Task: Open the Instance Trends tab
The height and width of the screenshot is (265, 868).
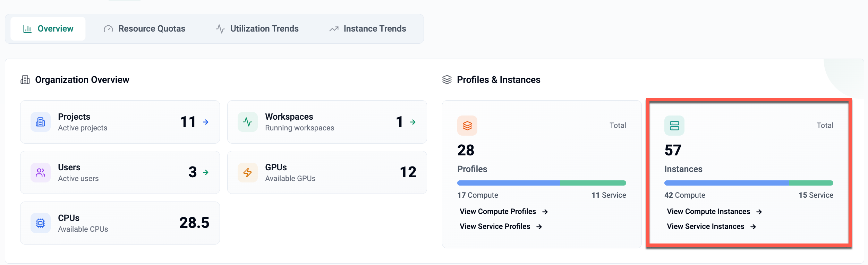Action: (367, 29)
